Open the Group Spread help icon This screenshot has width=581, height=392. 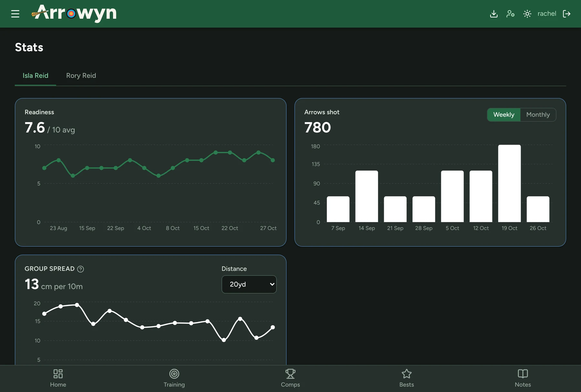[x=81, y=269]
